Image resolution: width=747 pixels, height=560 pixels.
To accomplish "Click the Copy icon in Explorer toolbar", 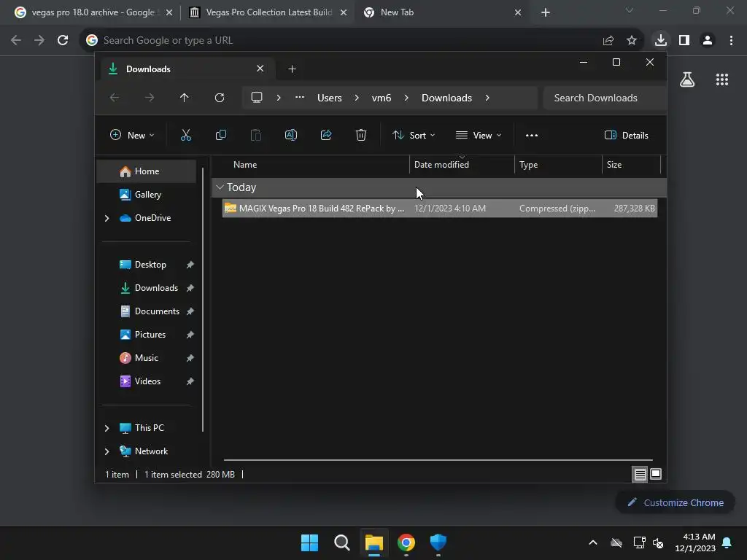I will (220, 135).
